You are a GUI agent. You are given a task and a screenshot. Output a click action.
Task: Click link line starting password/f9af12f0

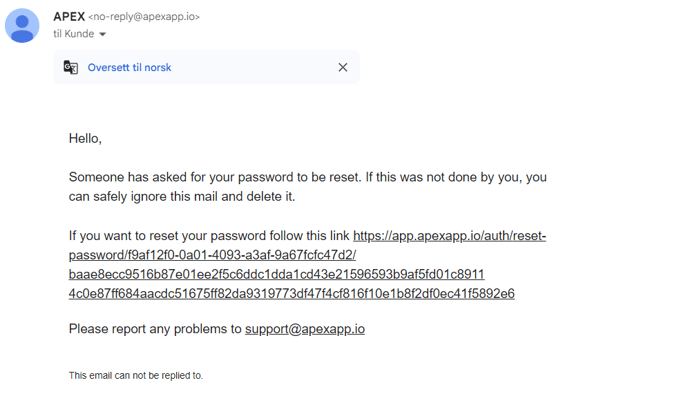coord(212,255)
